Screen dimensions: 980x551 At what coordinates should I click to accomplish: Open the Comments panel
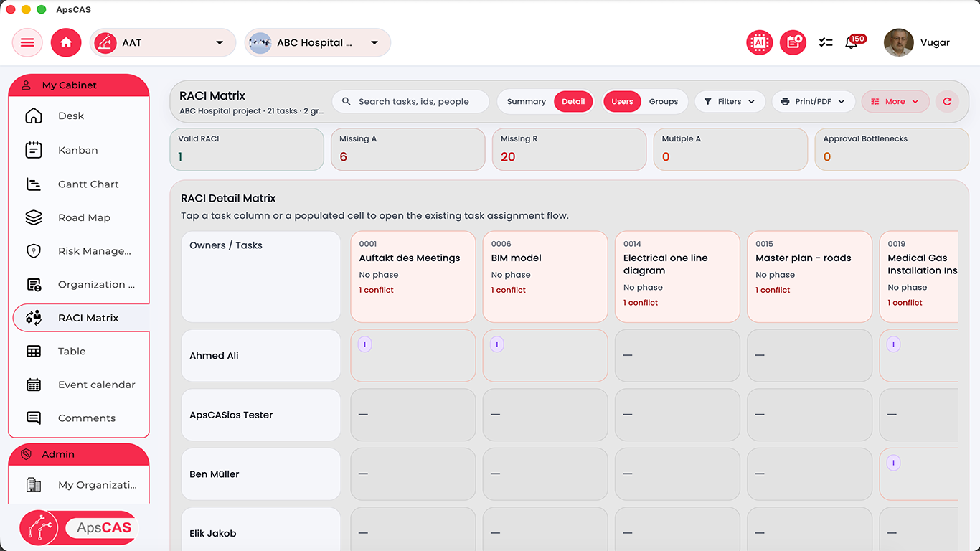click(86, 418)
